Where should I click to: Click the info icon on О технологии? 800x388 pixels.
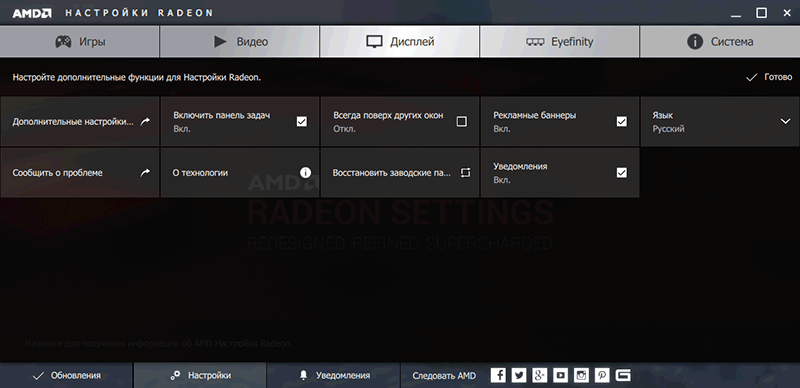pyautogui.click(x=305, y=173)
